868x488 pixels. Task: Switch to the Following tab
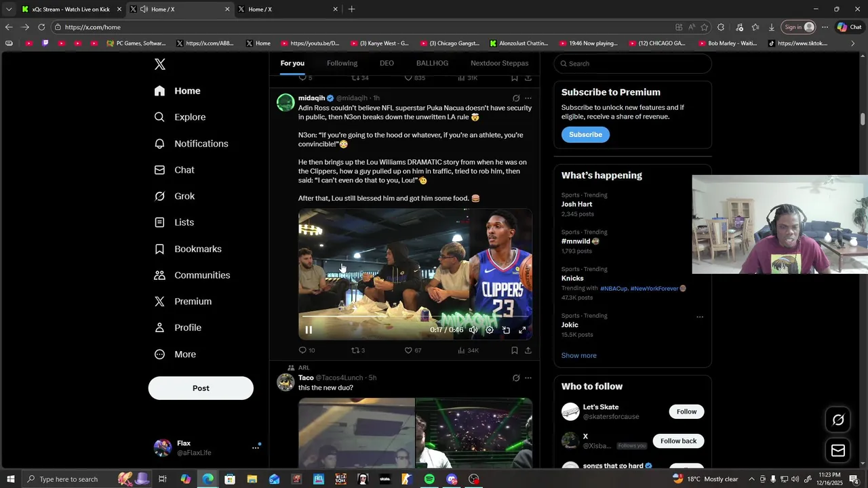pos(342,63)
